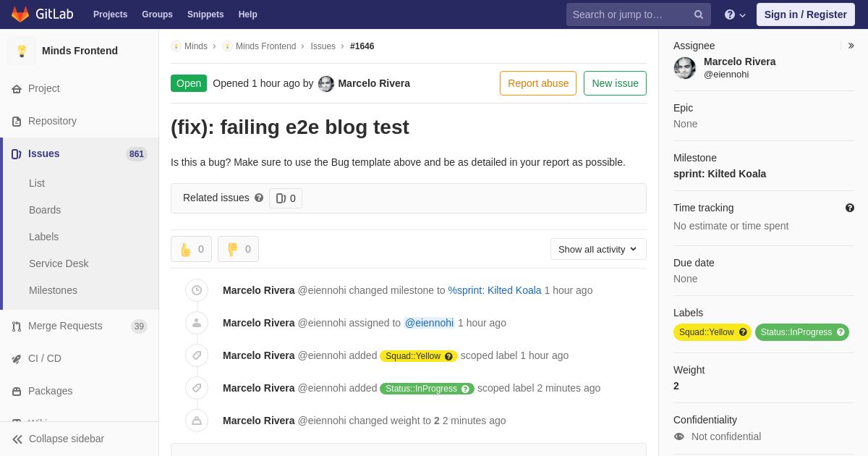Click the assignee person activity icon
The height and width of the screenshot is (456, 868).
tap(197, 323)
